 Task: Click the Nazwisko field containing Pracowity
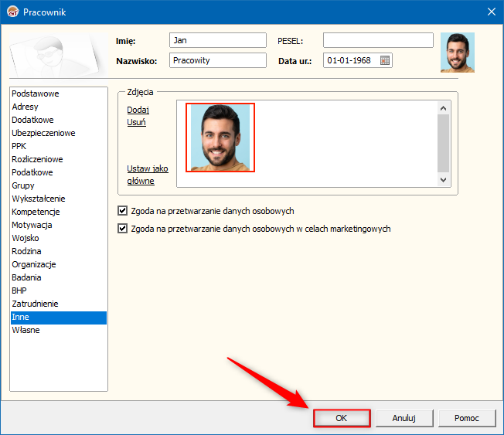(x=218, y=60)
